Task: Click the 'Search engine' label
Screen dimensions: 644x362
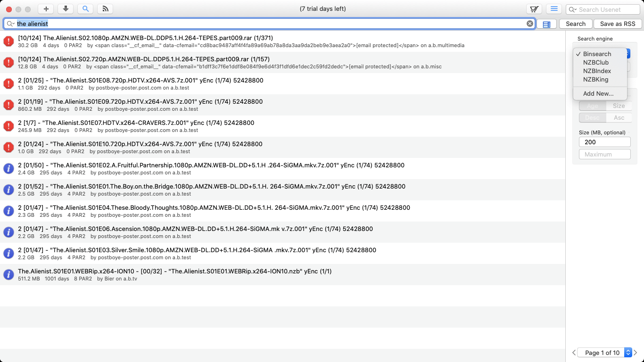Action: tap(595, 39)
